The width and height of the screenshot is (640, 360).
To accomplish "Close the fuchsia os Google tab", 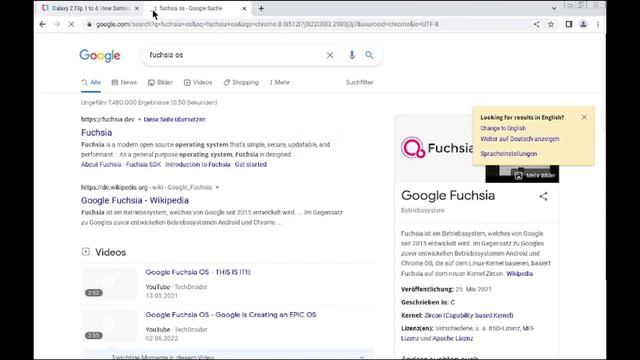I will coord(244,8).
